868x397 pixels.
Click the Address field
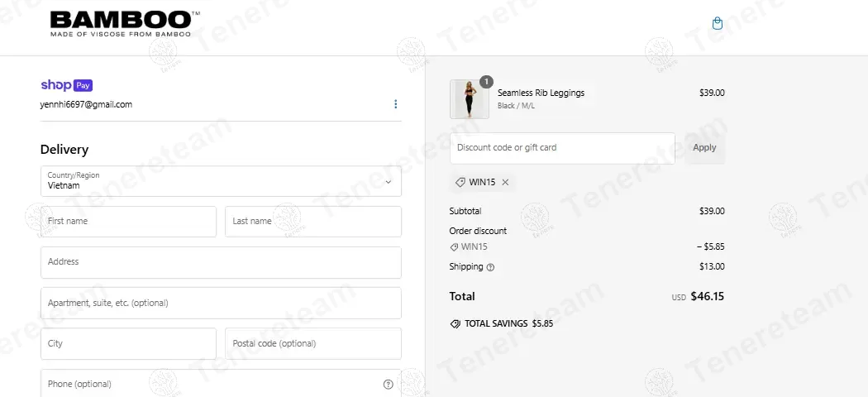tap(221, 262)
